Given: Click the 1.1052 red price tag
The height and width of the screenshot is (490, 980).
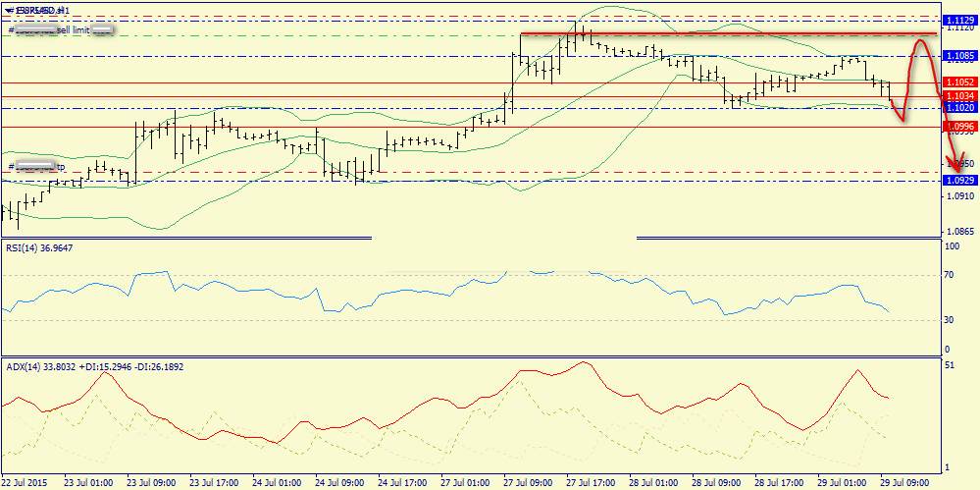Looking at the screenshot, I should point(956,82).
